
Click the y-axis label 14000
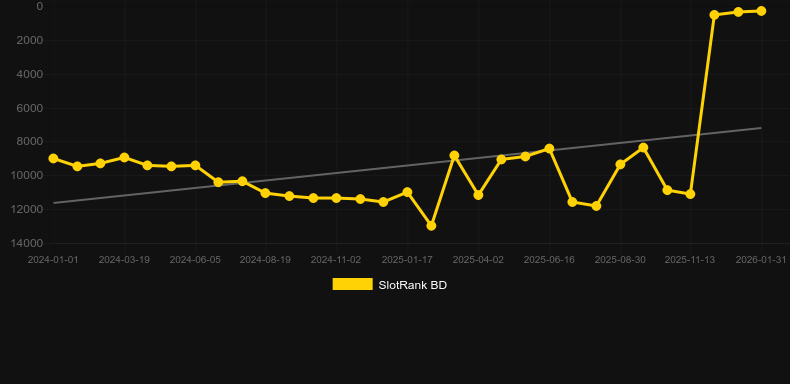coord(27,243)
